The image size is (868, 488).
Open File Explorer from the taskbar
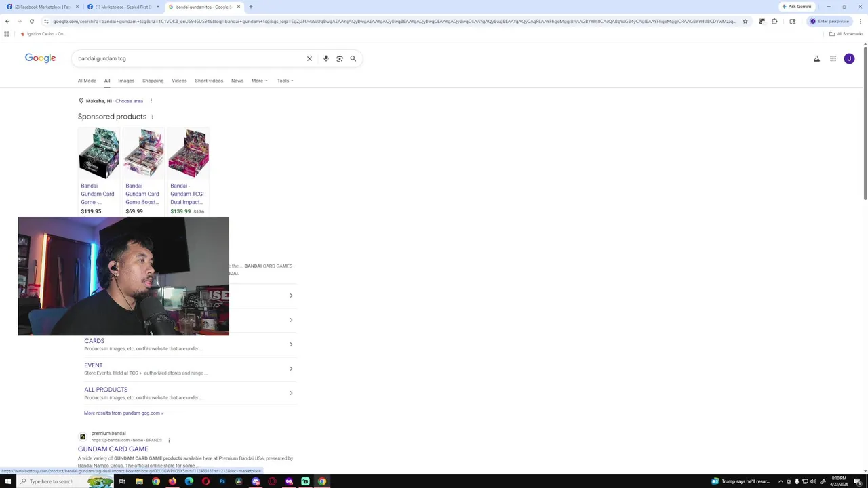click(x=139, y=481)
